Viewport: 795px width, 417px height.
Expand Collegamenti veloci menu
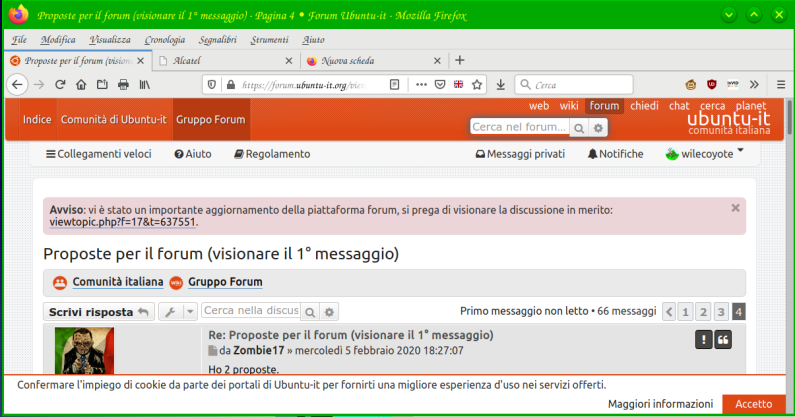99,154
